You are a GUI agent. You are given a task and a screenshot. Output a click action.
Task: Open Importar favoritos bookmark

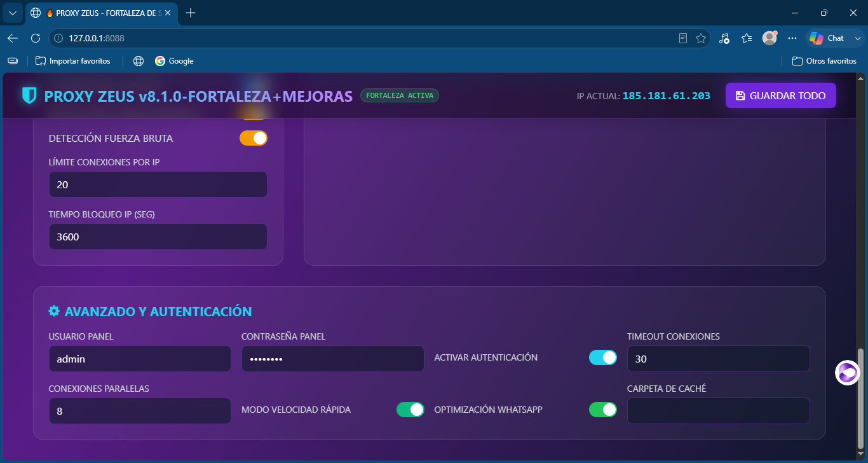tap(72, 61)
